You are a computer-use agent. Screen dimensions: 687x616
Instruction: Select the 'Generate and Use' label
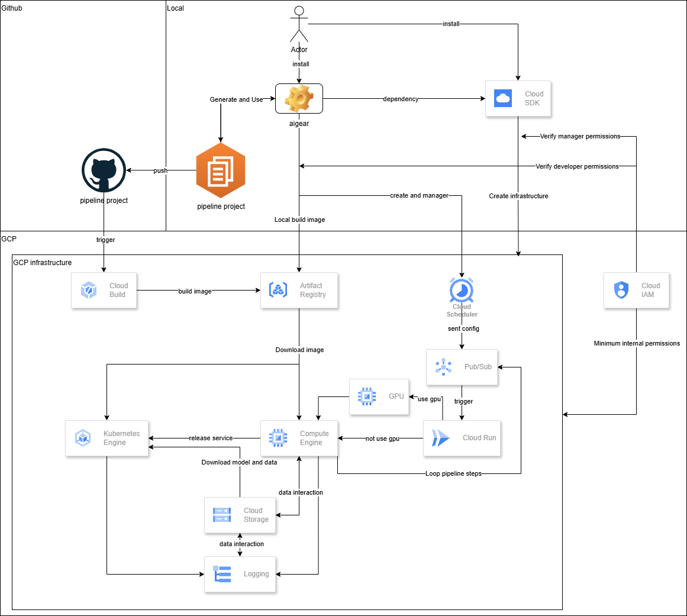tap(236, 99)
